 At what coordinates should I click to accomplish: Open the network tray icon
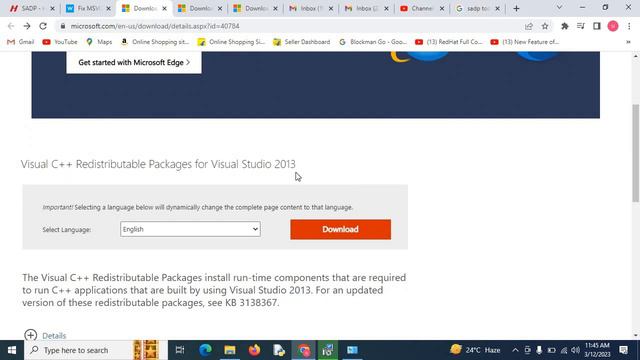(564, 350)
